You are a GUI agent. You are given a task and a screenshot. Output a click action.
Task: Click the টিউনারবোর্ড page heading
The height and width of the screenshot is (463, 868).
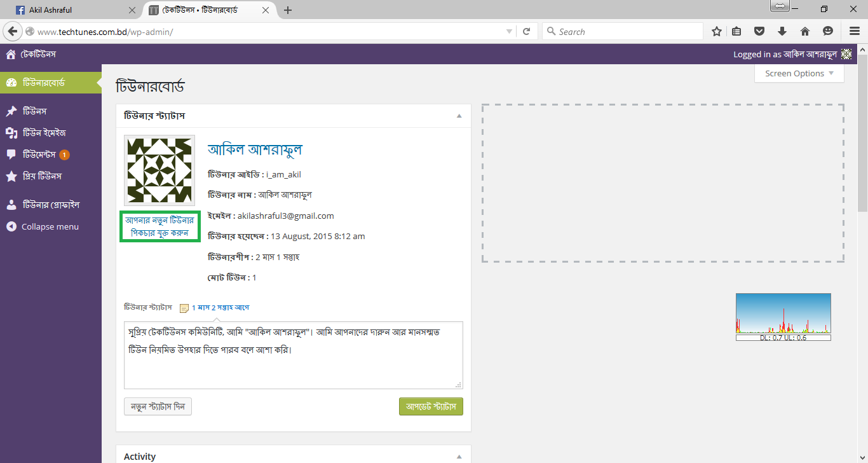tap(150, 86)
